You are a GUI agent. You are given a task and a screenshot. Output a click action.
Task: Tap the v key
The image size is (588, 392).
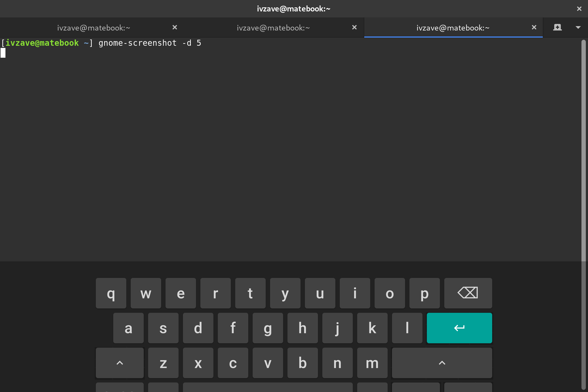tap(268, 363)
